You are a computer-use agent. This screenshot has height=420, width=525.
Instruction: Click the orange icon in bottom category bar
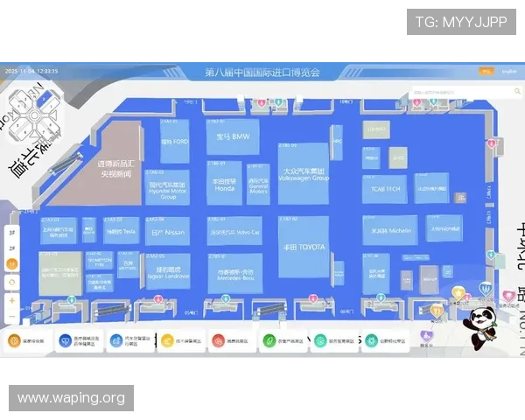(15, 341)
